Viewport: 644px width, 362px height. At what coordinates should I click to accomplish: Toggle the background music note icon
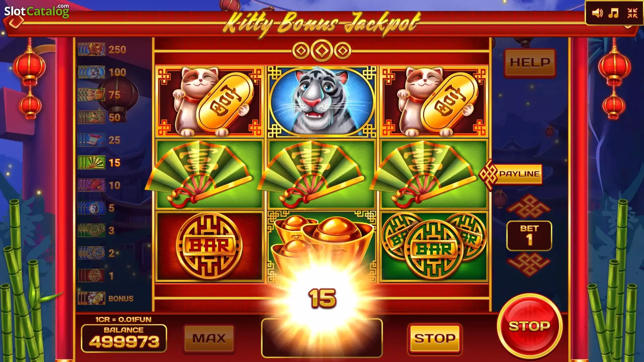pos(613,13)
